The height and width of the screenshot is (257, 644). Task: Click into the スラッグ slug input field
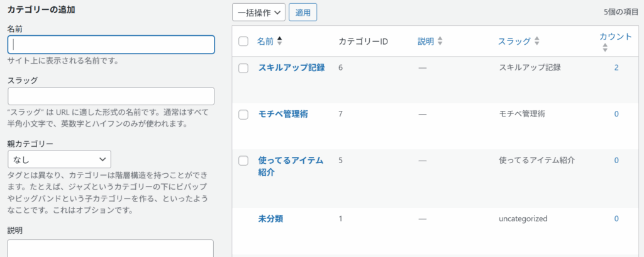coord(111,96)
